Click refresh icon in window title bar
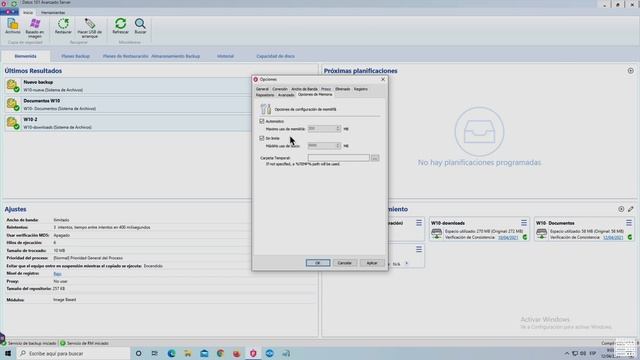 tap(13, 3)
